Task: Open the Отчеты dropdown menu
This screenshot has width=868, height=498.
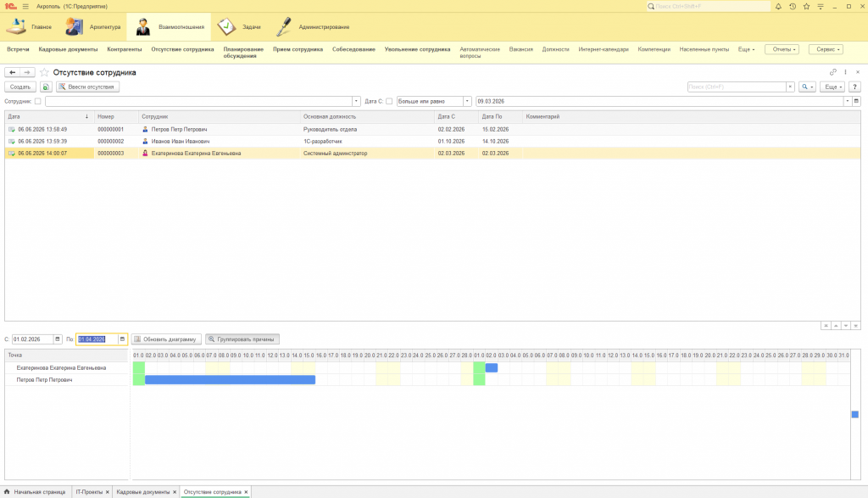Action: coord(782,49)
